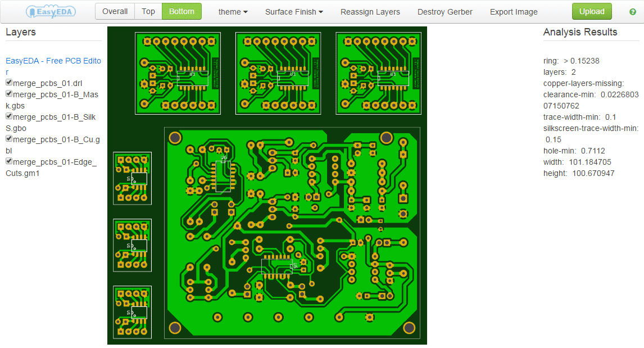Switch to the Overall view tab

[x=115, y=11]
